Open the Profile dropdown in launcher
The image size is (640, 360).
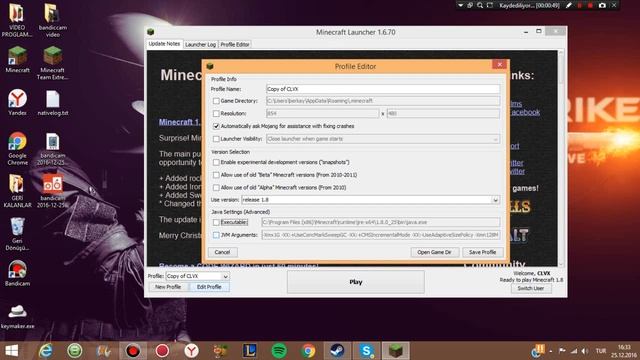pos(225,276)
